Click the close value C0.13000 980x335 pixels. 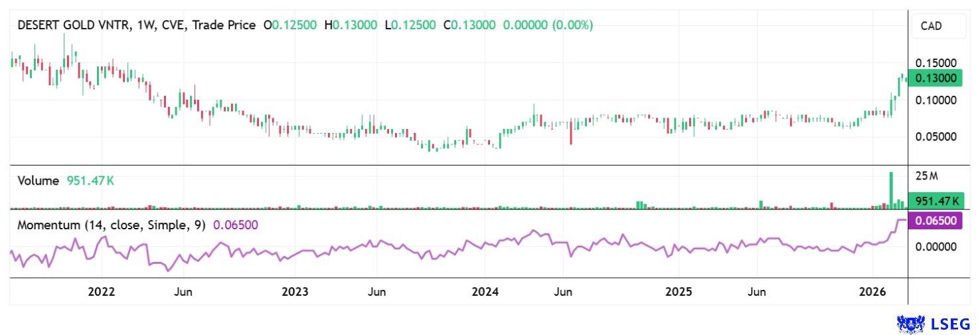click(x=469, y=25)
